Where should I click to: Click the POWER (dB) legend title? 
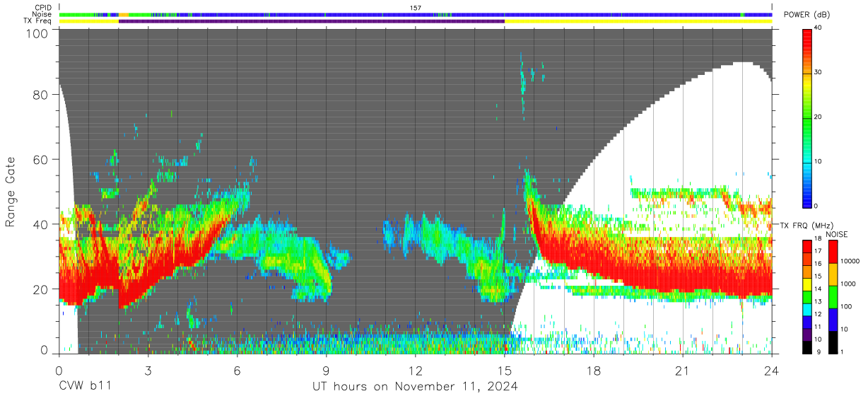[807, 15]
